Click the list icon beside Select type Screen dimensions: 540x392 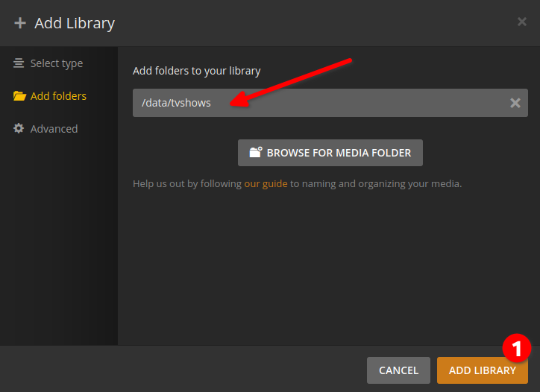click(19, 63)
